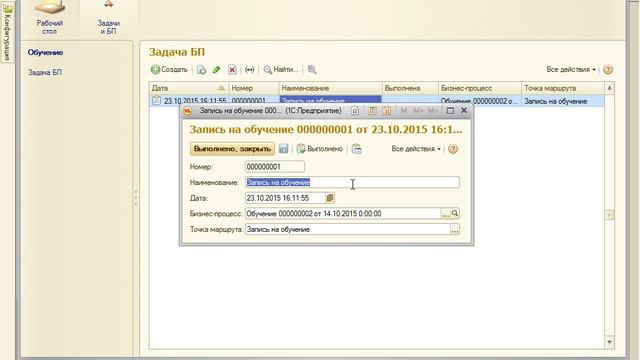The height and width of the screenshot is (360, 640).
Task: Click the Найти search button
Action: (281, 70)
